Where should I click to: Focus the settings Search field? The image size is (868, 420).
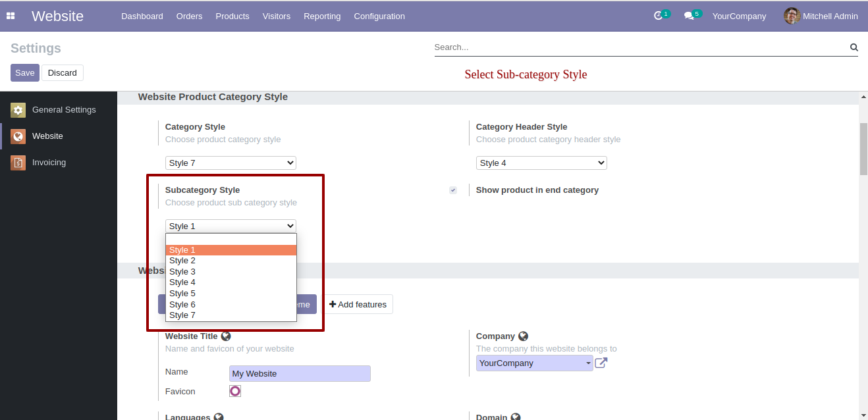[641, 47]
